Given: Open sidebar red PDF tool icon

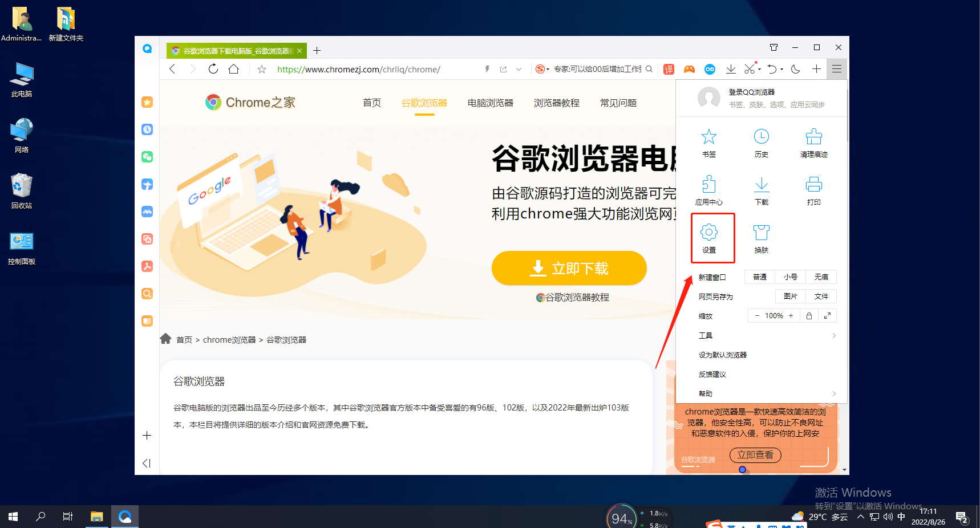Looking at the screenshot, I should pos(147,266).
